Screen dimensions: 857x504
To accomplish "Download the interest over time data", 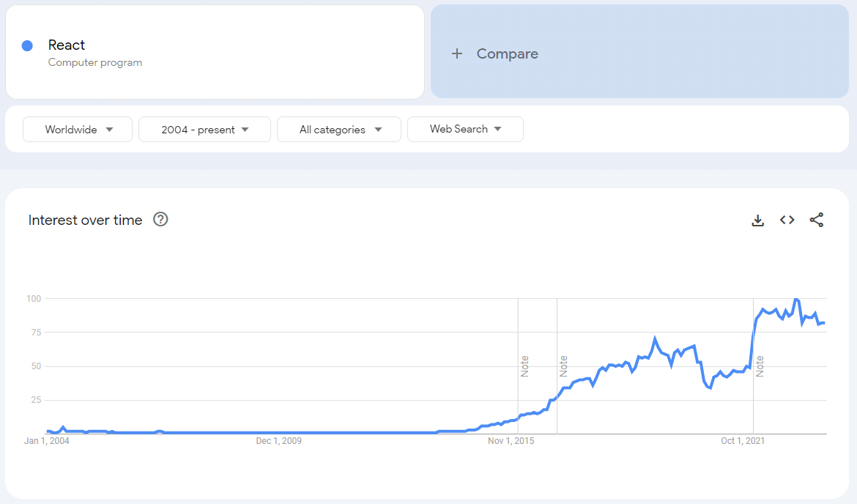I will point(758,220).
